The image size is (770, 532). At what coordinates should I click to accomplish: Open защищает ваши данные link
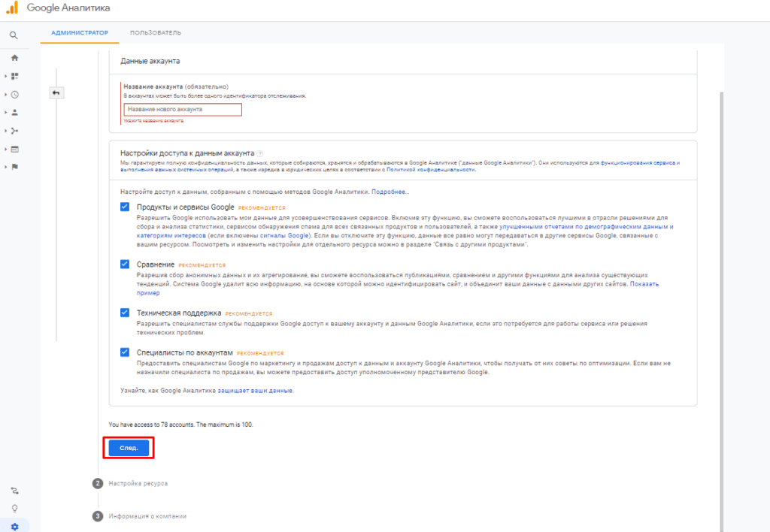[x=255, y=391]
